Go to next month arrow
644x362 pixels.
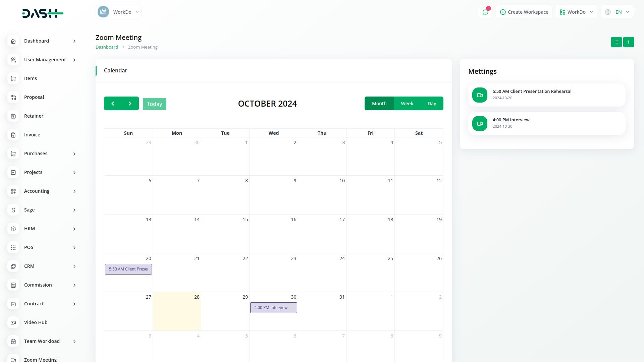tap(130, 104)
